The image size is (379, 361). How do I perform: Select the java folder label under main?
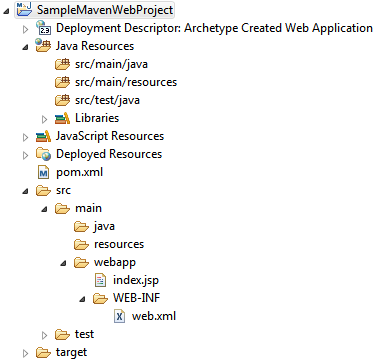[104, 227]
